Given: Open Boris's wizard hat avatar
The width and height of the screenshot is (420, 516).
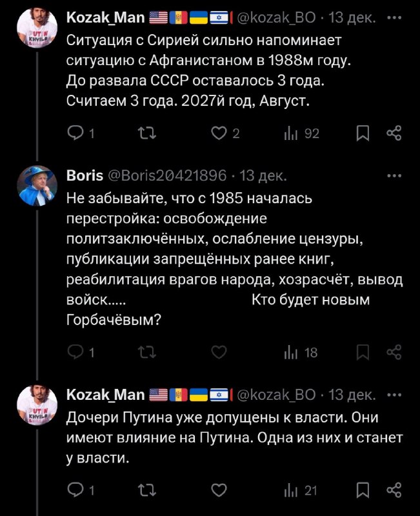Looking at the screenshot, I should click(x=37, y=186).
